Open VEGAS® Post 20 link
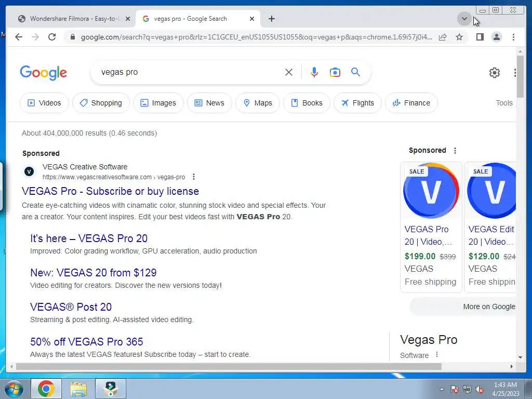Image resolution: width=532 pixels, height=399 pixels. coord(71,307)
